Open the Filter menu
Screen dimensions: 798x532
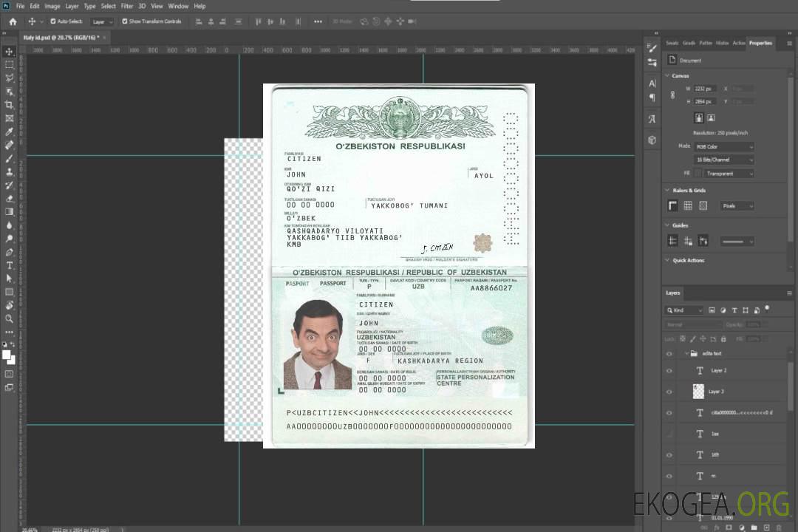[127, 6]
